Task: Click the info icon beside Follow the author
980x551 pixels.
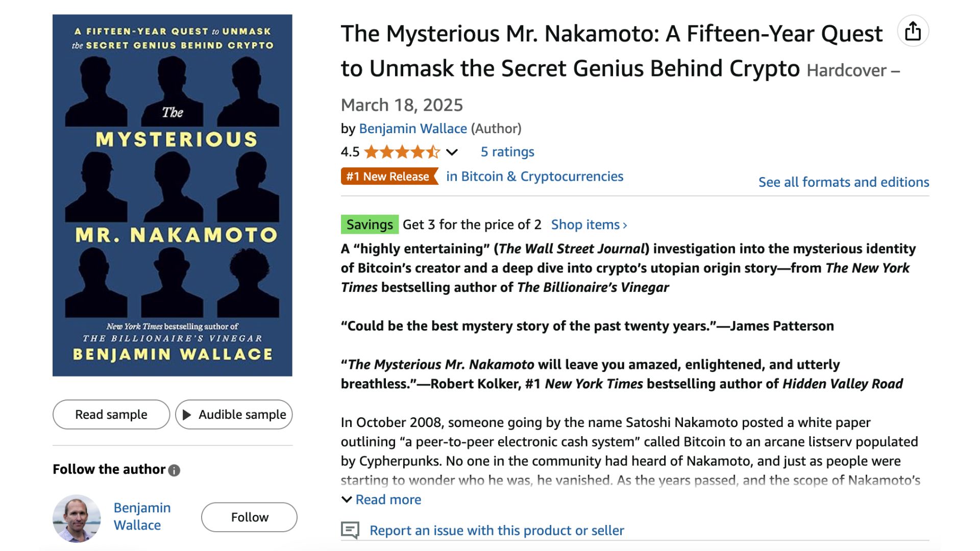Action: 174,470
